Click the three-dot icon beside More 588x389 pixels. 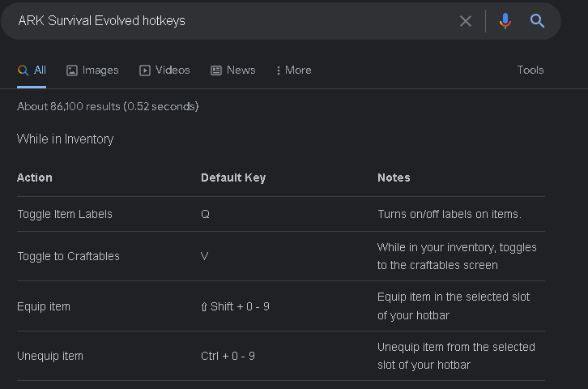[x=279, y=71]
